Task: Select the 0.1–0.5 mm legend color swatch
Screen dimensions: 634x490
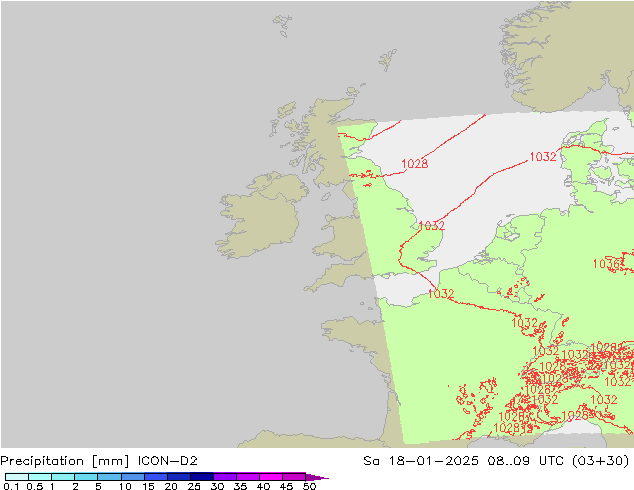Action: pyautogui.click(x=17, y=477)
